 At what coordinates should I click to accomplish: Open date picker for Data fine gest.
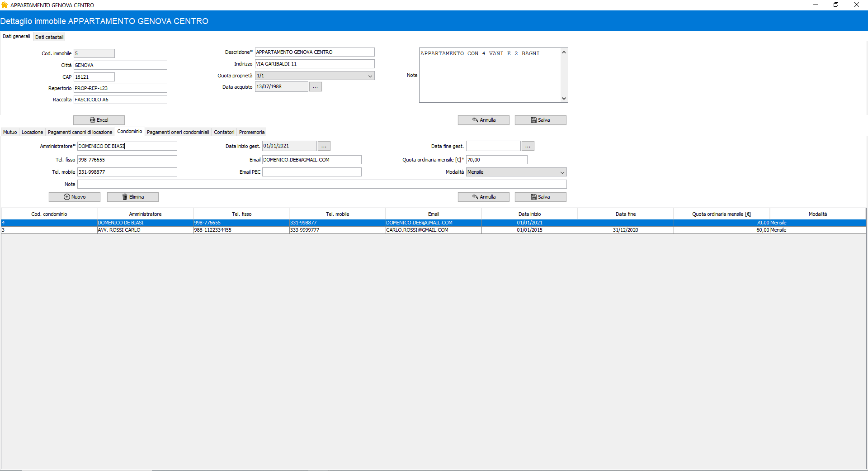tap(528, 146)
